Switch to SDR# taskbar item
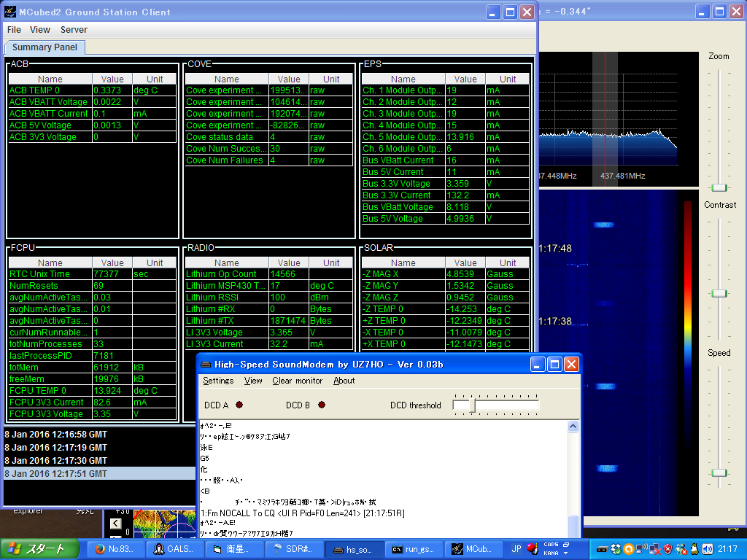The width and height of the screenshot is (747, 560). point(293,549)
